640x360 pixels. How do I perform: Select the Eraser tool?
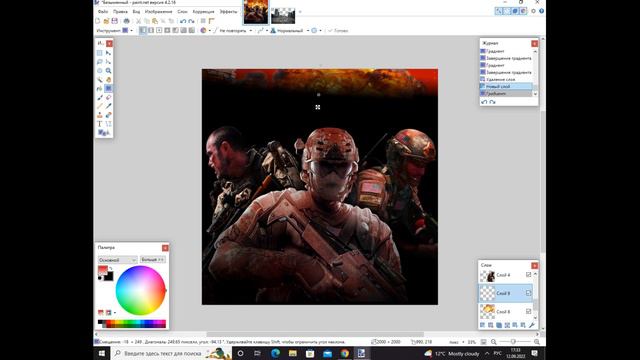[x=109, y=97]
